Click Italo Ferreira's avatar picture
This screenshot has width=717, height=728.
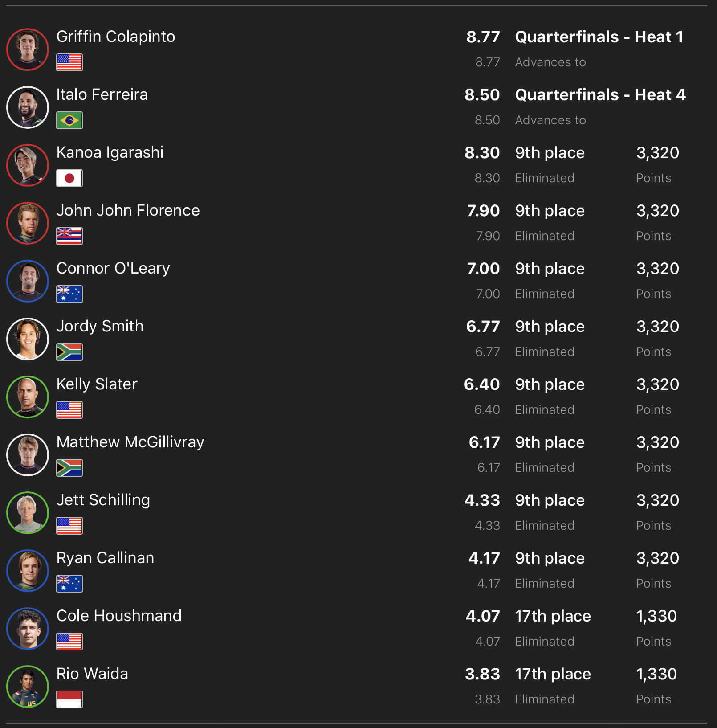click(28, 107)
